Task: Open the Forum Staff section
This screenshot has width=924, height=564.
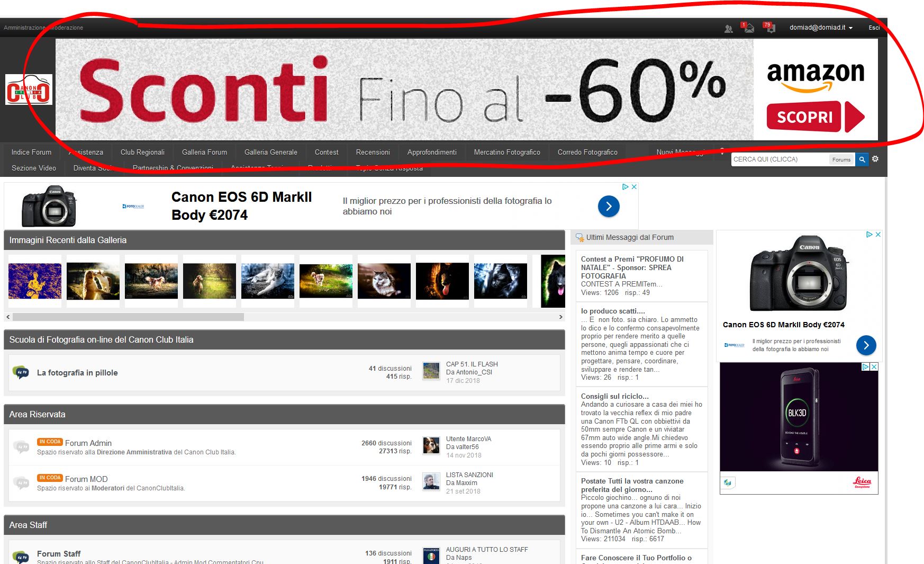Action: 59,553
